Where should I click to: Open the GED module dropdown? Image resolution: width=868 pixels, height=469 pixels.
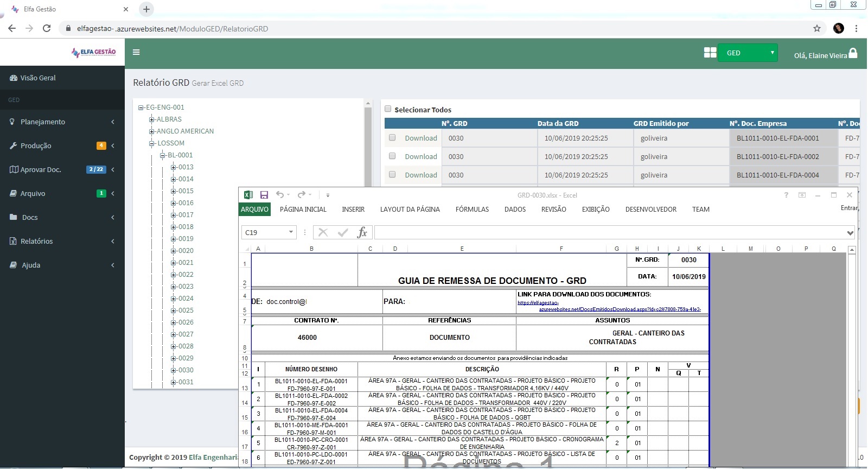[747, 53]
